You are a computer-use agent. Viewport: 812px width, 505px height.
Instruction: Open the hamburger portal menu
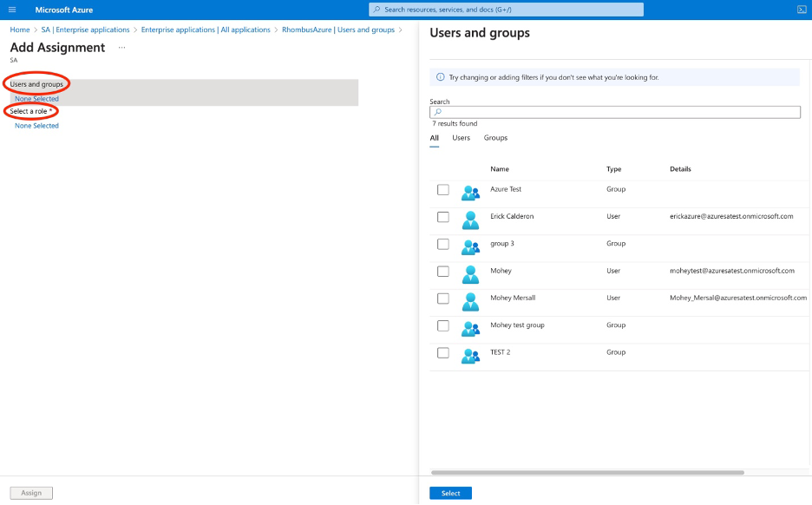[12, 10]
